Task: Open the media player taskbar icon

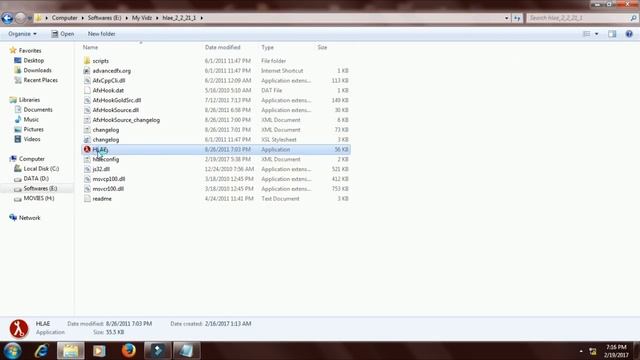Action: (99, 351)
